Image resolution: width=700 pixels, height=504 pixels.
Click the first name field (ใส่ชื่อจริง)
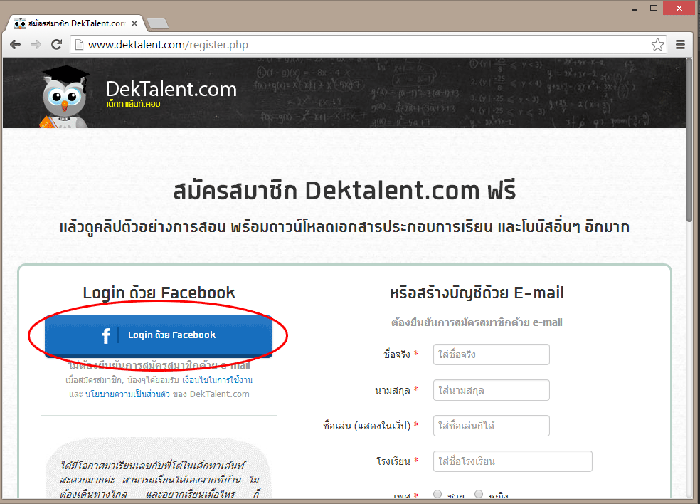pyautogui.click(x=491, y=355)
